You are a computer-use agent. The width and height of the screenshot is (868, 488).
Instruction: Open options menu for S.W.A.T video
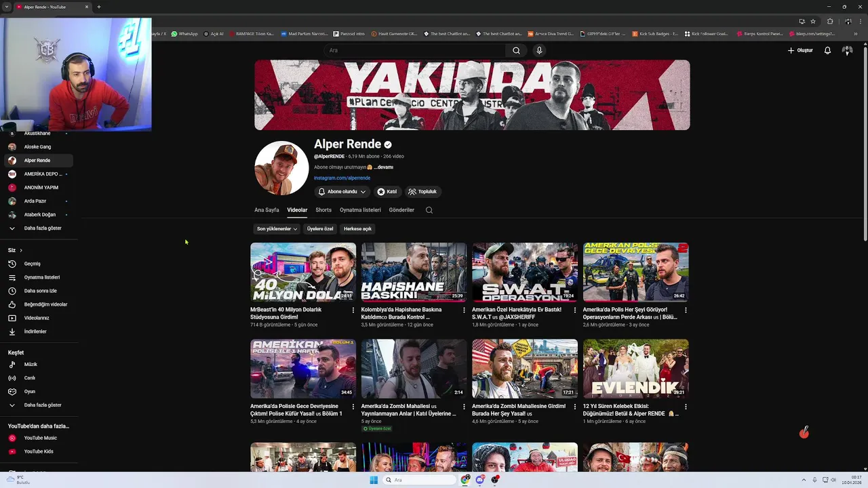point(575,310)
